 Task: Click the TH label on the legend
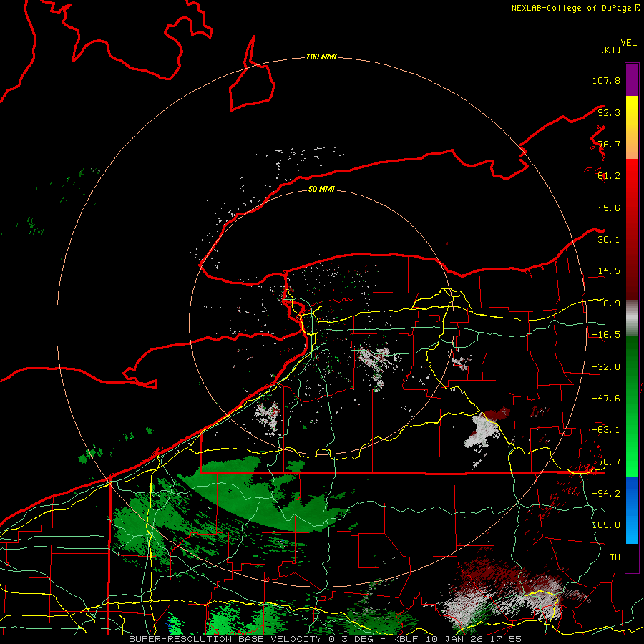tap(615, 557)
